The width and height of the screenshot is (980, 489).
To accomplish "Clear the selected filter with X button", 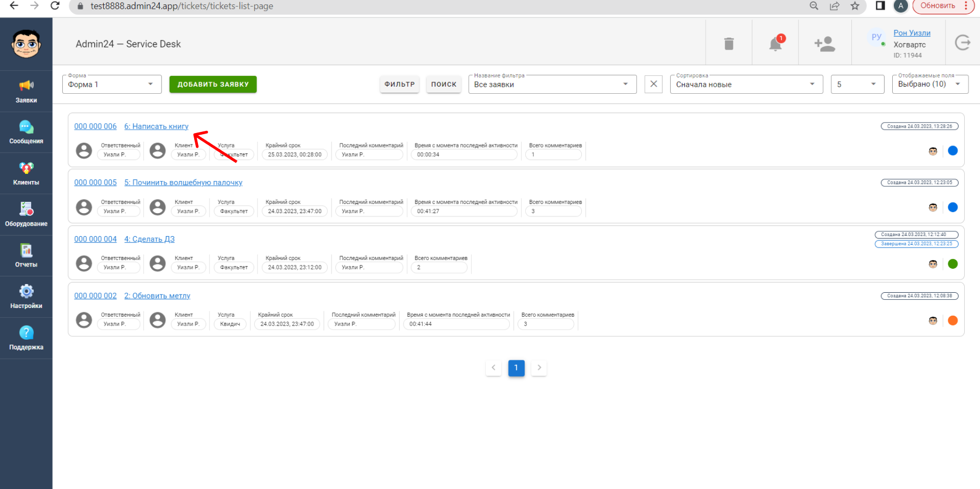I will click(653, 84).
